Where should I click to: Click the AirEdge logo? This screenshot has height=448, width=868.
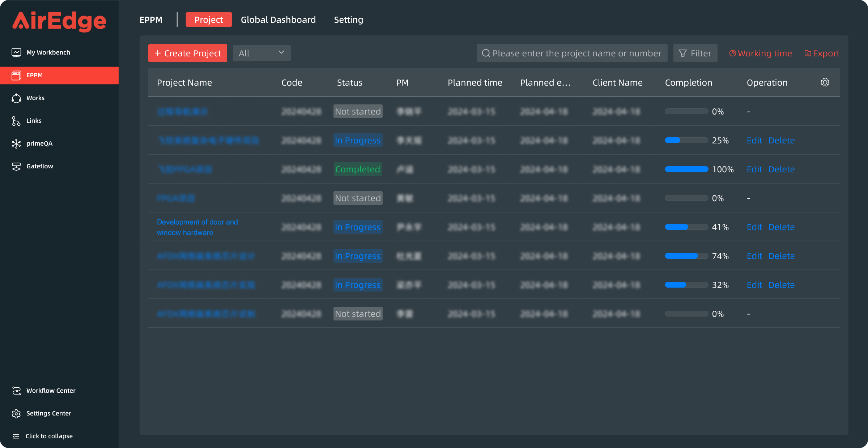[x=59, y=21]
